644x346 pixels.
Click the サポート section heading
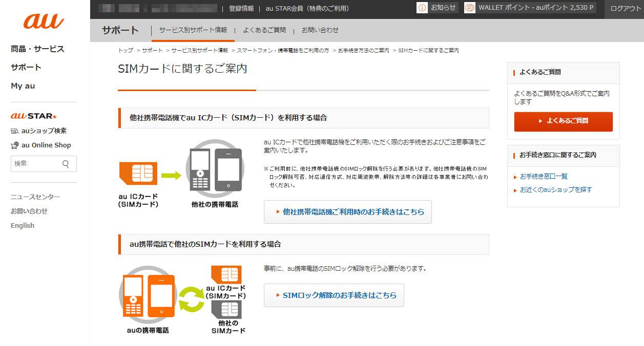pyautogui.click(x=120, y=30)
